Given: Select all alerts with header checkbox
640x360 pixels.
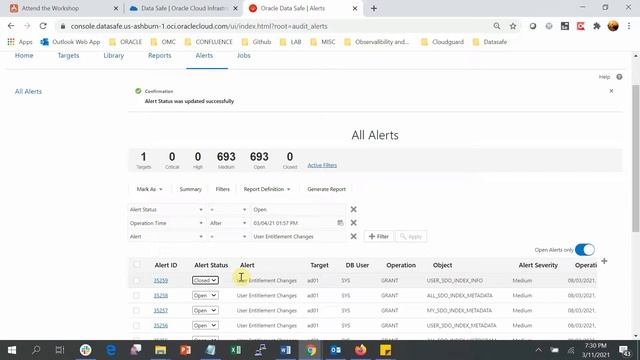Looking at the screenshot, I should [x=136, y=265].
